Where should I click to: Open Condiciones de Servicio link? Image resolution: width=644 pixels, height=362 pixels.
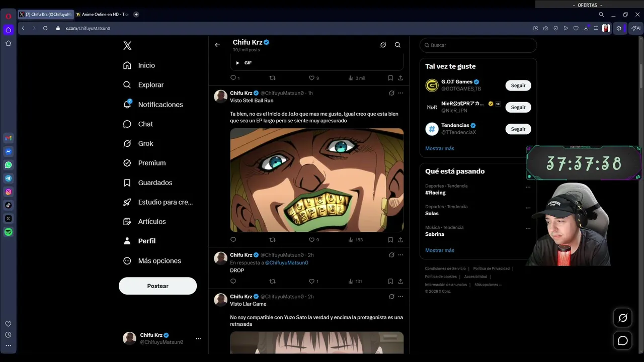point(445,268)
